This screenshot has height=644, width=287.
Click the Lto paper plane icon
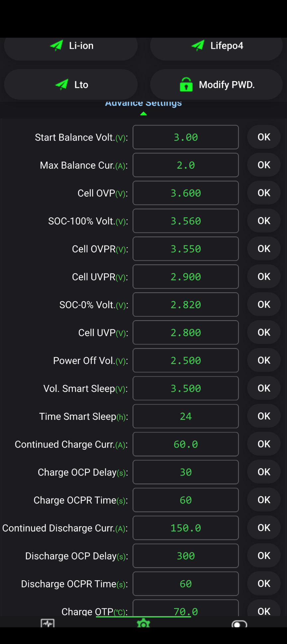pyautogui.click(x=62, y=85)
